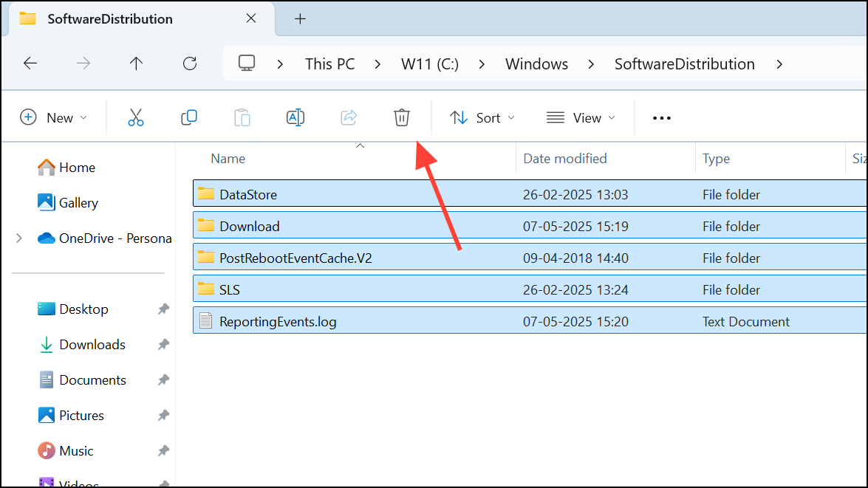Delete selected items with the trash icon
The height and width of the screenshot is (488, 868).
tap(401, 117)
